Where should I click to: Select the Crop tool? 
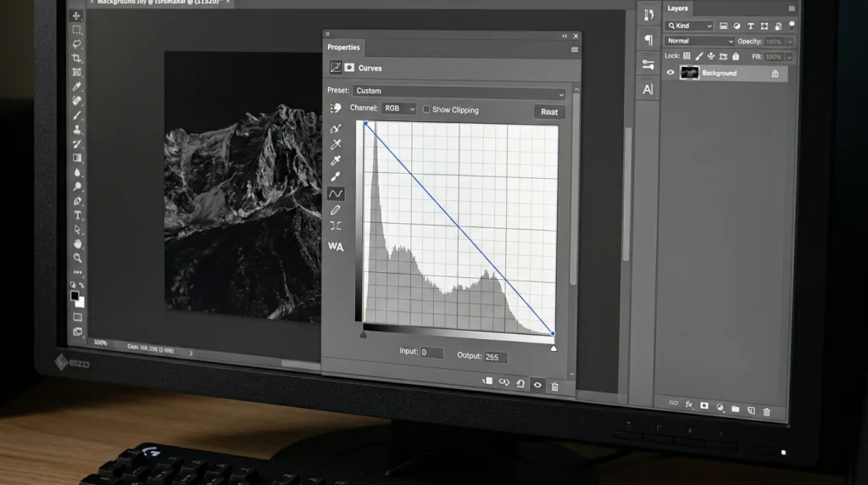(x=77, y=59)
